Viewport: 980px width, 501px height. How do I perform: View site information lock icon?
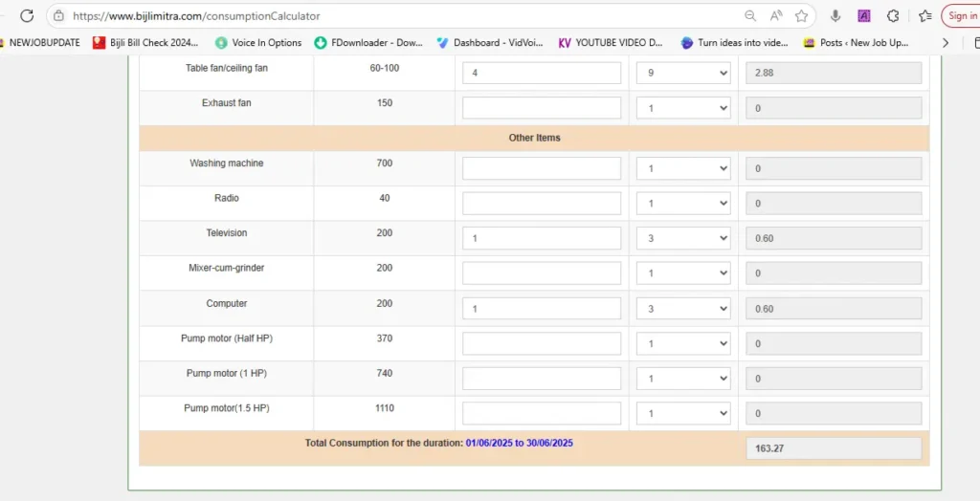pos(59,16)
